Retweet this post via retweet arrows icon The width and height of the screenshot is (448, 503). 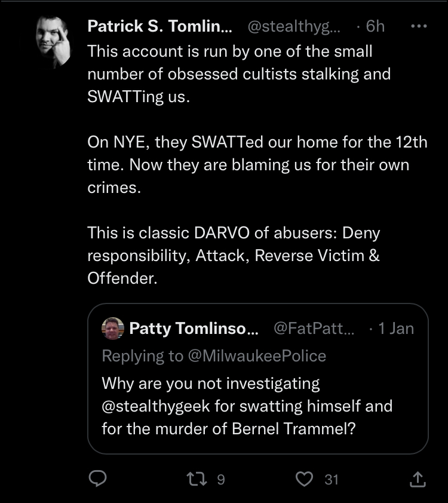tap(197, 479)
